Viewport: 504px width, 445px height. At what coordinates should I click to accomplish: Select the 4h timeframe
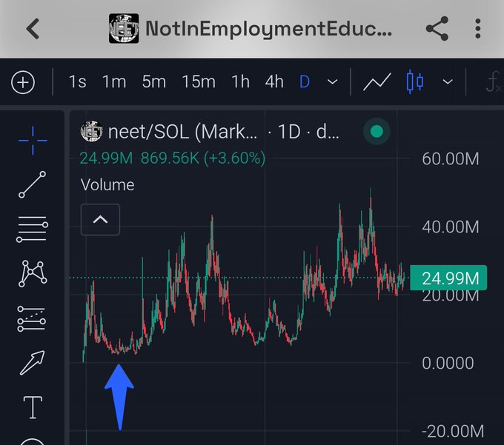[x=274, y=82]
